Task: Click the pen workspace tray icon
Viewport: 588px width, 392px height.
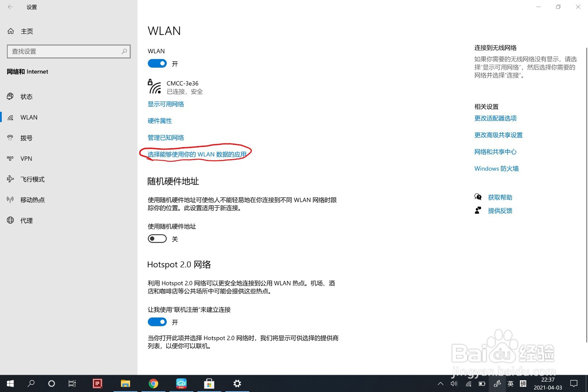Action: coord(497,384)
